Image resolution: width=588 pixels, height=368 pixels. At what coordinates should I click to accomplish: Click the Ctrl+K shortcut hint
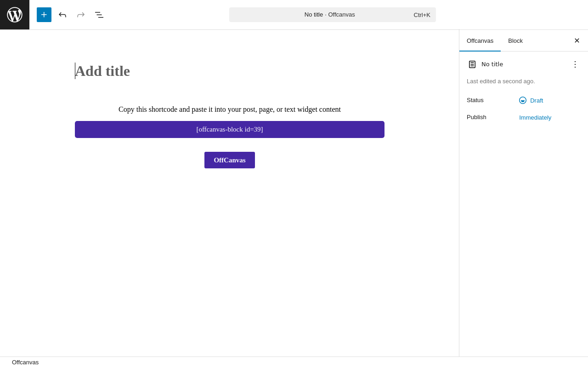coord(422,15)
